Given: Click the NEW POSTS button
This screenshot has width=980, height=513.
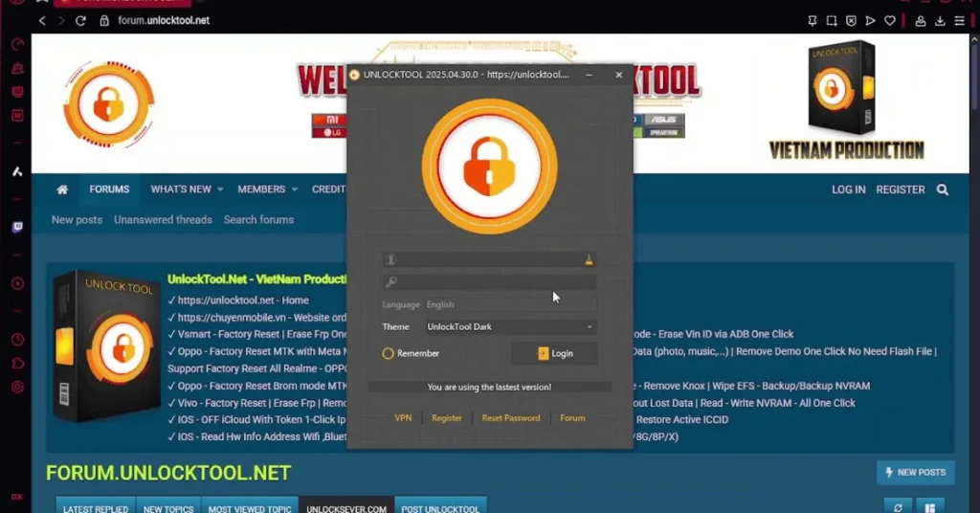Looking at the screenshot, I should [x=915, y=473].
